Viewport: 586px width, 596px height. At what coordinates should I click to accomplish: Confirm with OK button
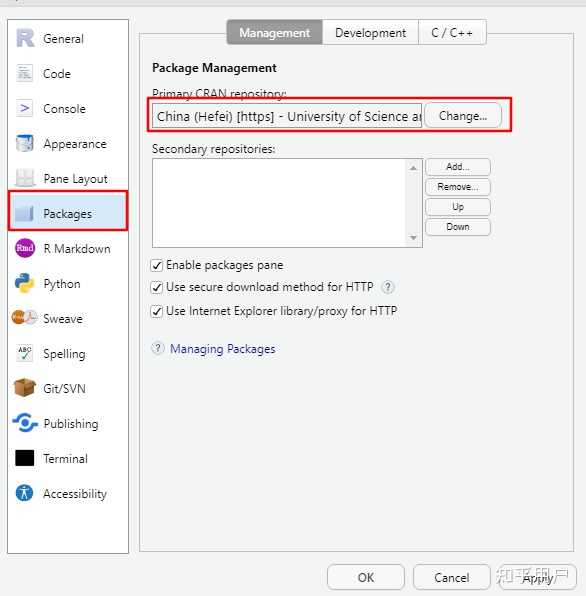click(366, 577)
